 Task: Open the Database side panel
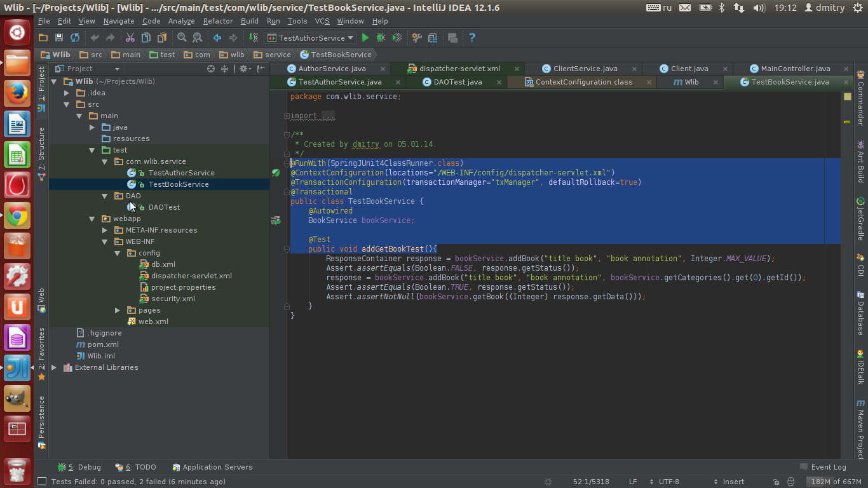click(860, 312)
